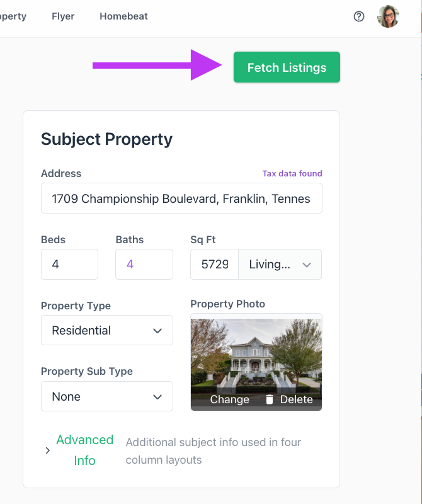Expand the Advanced Info chevron
Image resolution: width=422 pixels, height=504 pixels.
48,450
